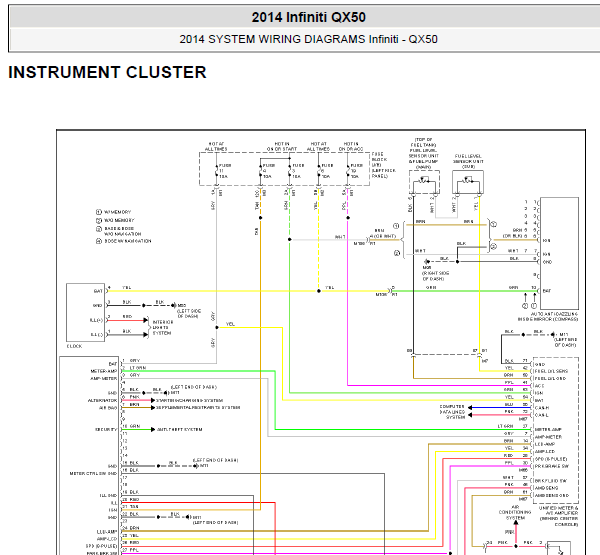Viewport: 600px width, 555px height.
Task: Click the "(RIGHT SIDE OF DASH)" ground note
Action: point(435,276)
